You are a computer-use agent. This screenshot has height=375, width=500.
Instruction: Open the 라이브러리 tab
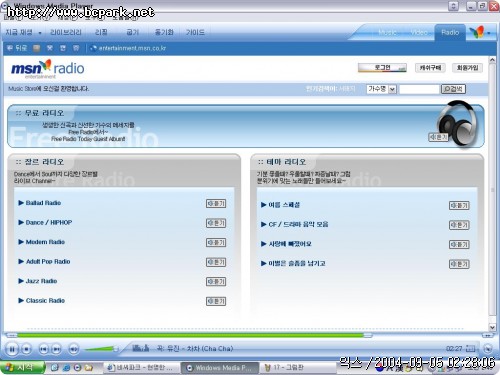(x=66, y=32)
